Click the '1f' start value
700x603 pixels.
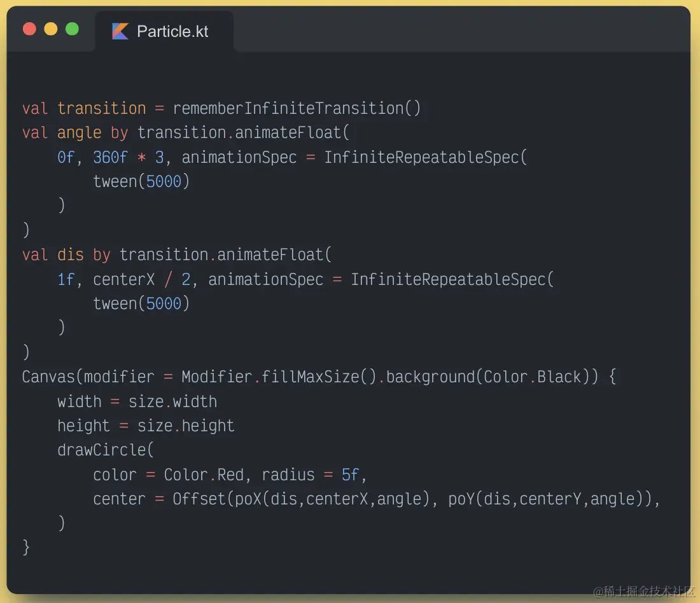point(66,279)
